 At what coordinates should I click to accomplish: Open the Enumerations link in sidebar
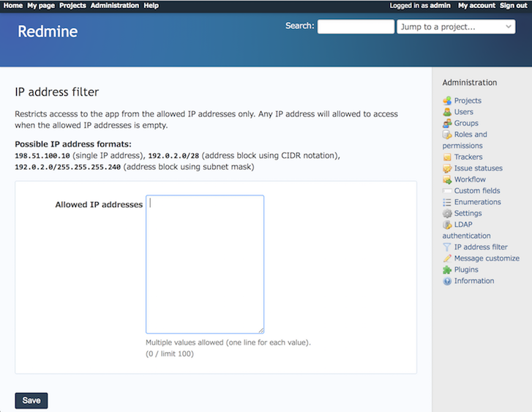point(477,202)
